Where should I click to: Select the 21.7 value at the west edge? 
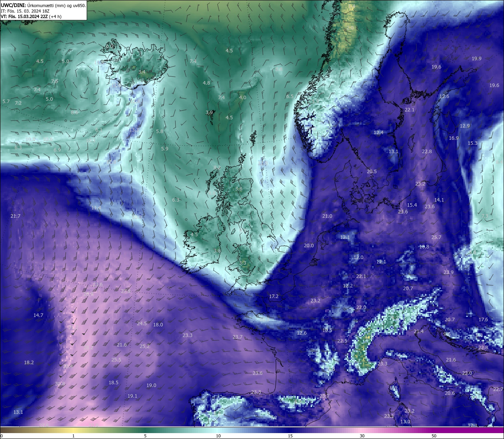(15, 216)
